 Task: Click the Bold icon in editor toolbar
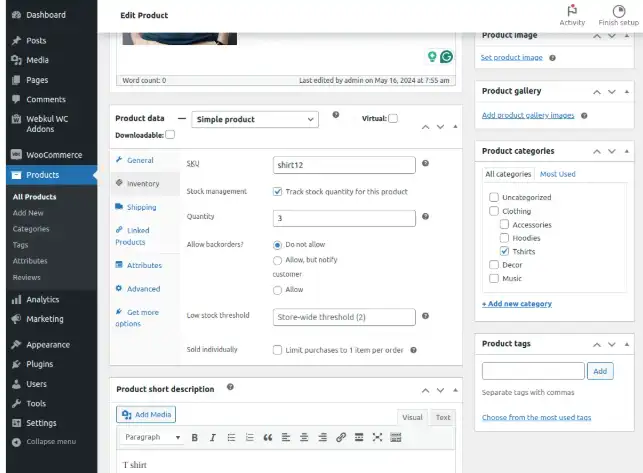click(x=195, y=437)
